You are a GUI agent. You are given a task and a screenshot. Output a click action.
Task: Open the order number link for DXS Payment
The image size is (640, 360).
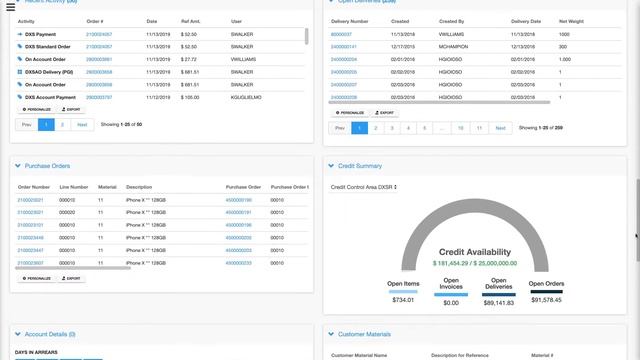(99, 34)
